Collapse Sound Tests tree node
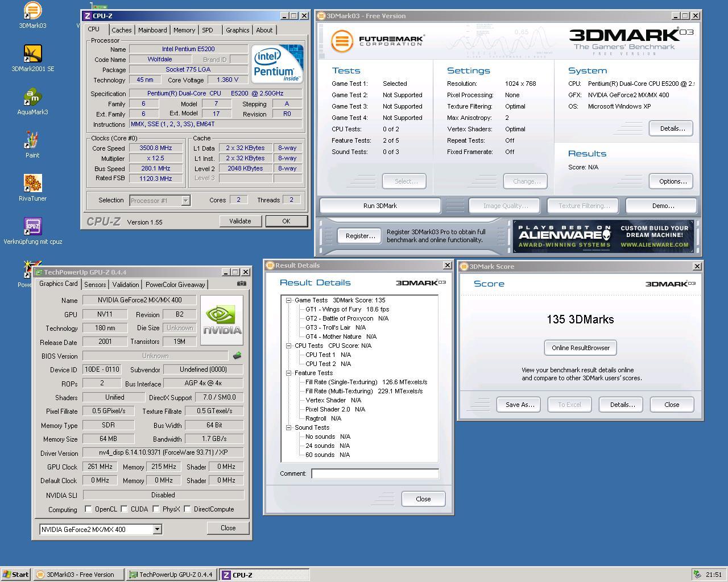Viewport: 728px width, 582px height. pos(288,427)
